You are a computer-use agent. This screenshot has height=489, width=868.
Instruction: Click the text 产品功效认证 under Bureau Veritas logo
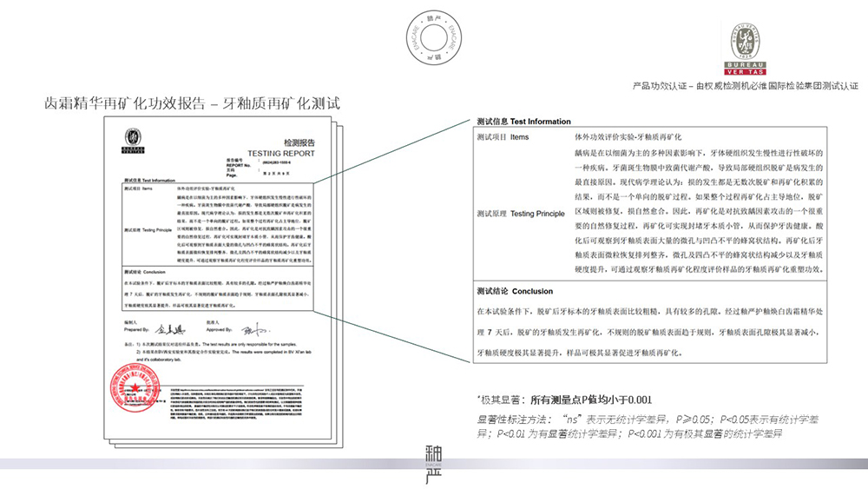pyautogui.click(x=660, y=86)
